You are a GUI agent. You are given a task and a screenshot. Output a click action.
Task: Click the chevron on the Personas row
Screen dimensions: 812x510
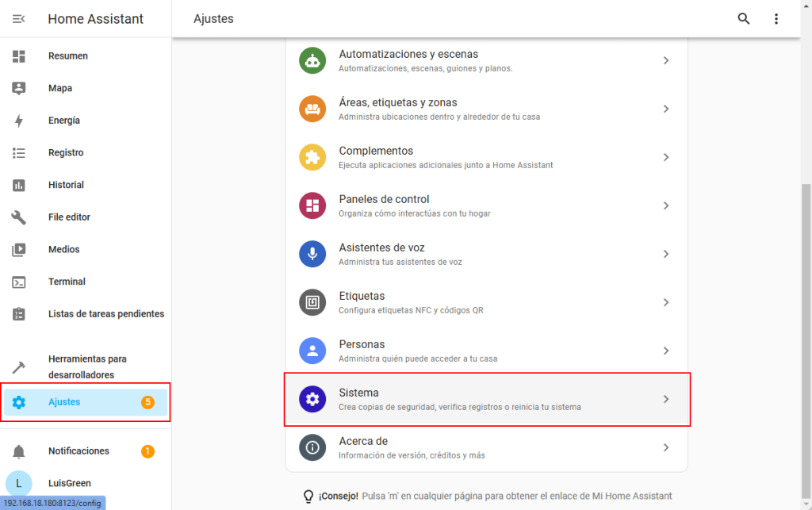pos(666,351)
